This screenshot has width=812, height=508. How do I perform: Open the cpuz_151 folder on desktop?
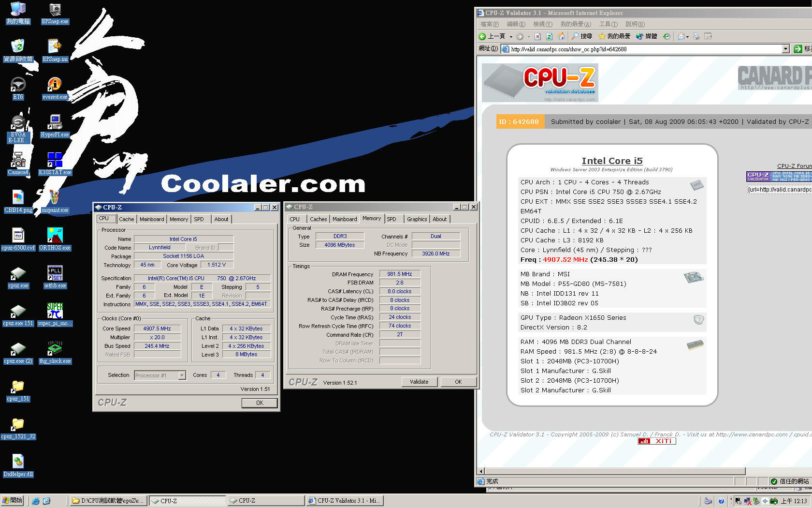[18, 391]
